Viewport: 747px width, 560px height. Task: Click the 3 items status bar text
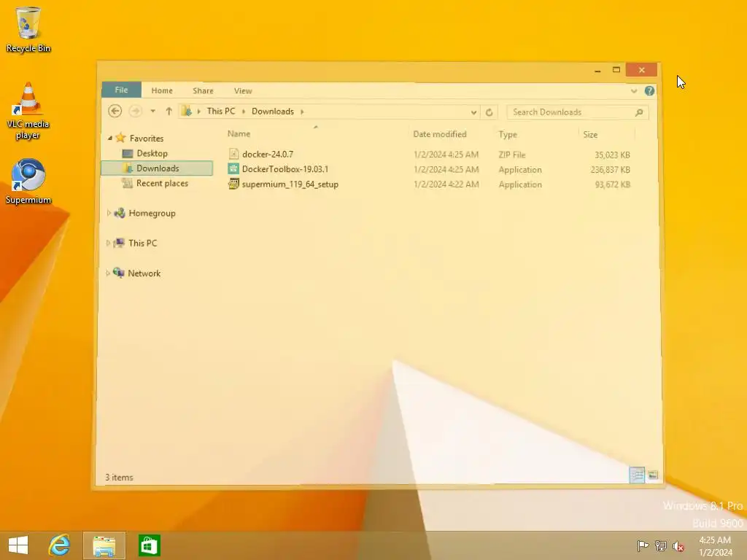pyautogui.click(x=119, y=477)
